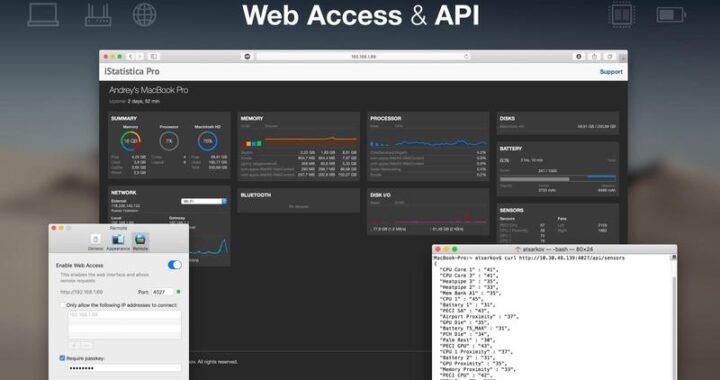Open the Safari share icon
This screenshot has height=380, width=720.
click(594, 56)
